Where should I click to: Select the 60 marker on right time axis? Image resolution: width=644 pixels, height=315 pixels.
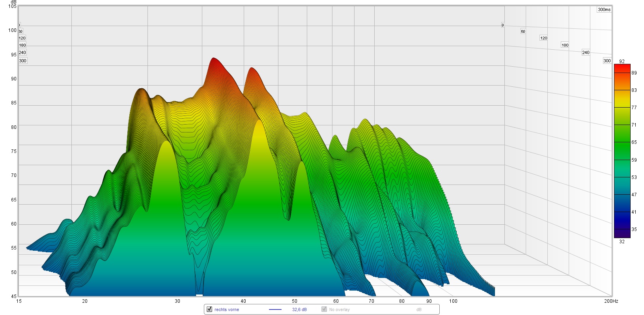pos(523,32)
